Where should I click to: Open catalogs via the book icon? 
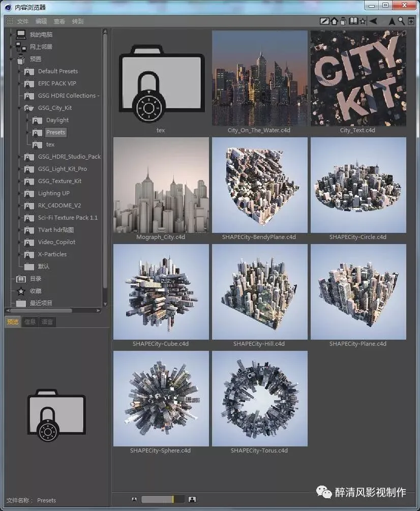point(353,21)
